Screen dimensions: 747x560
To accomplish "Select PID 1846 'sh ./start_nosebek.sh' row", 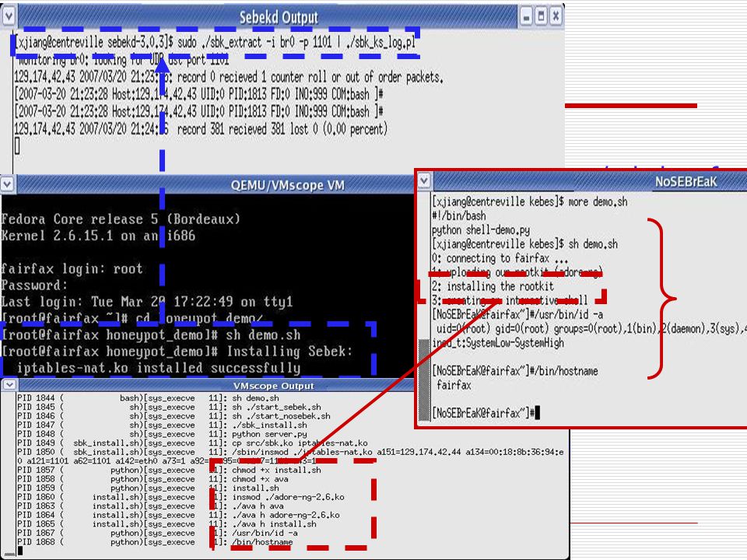I will click(174, 415).
